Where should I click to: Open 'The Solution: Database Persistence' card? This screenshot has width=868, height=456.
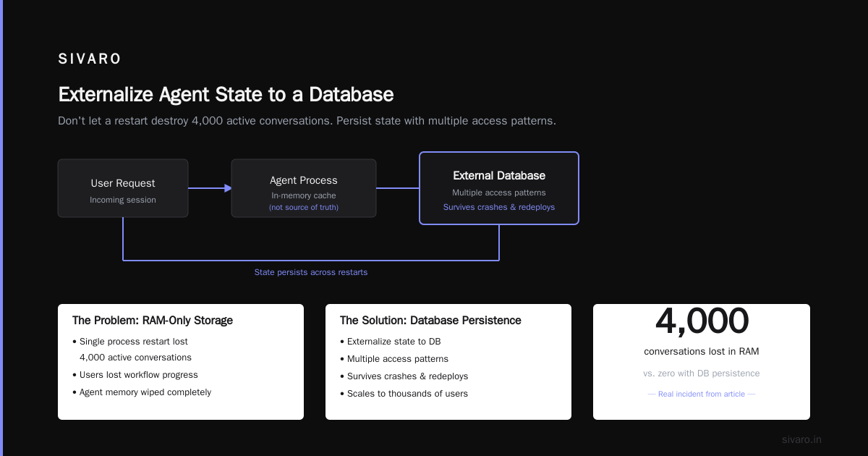coord(448,362)
